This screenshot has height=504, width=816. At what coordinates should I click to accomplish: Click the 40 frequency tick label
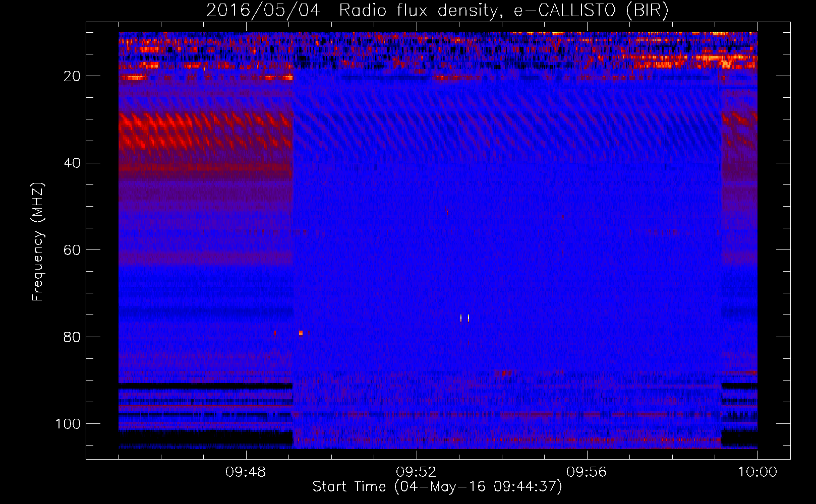pyautogui.click(x=72, y=163)
